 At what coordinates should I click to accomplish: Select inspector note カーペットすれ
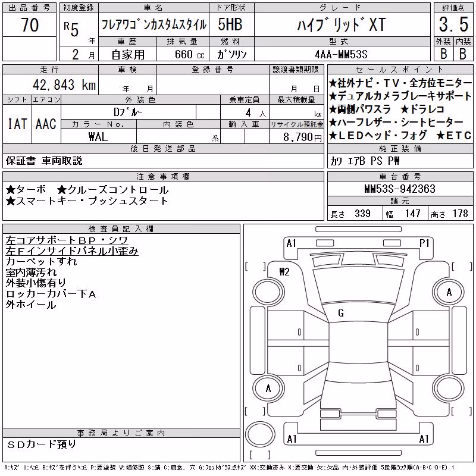41,261
